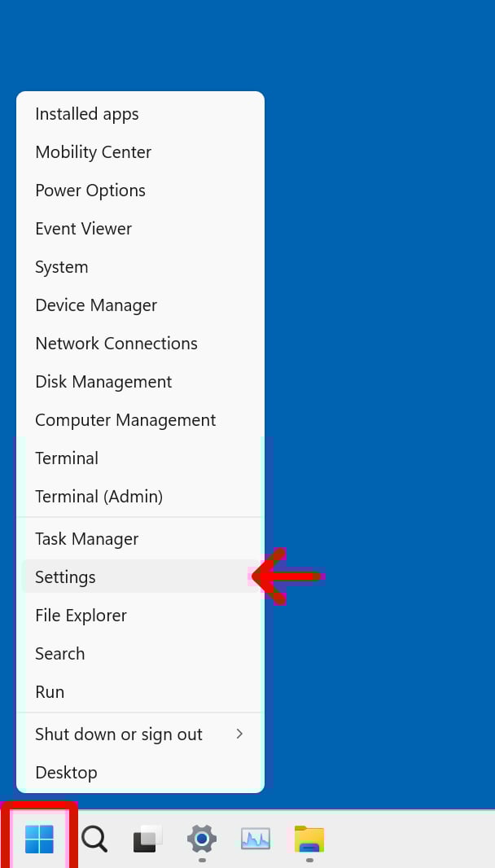Select the Desktop menu entry
This screenshot has height=868, width=495.
pos(66,773)
